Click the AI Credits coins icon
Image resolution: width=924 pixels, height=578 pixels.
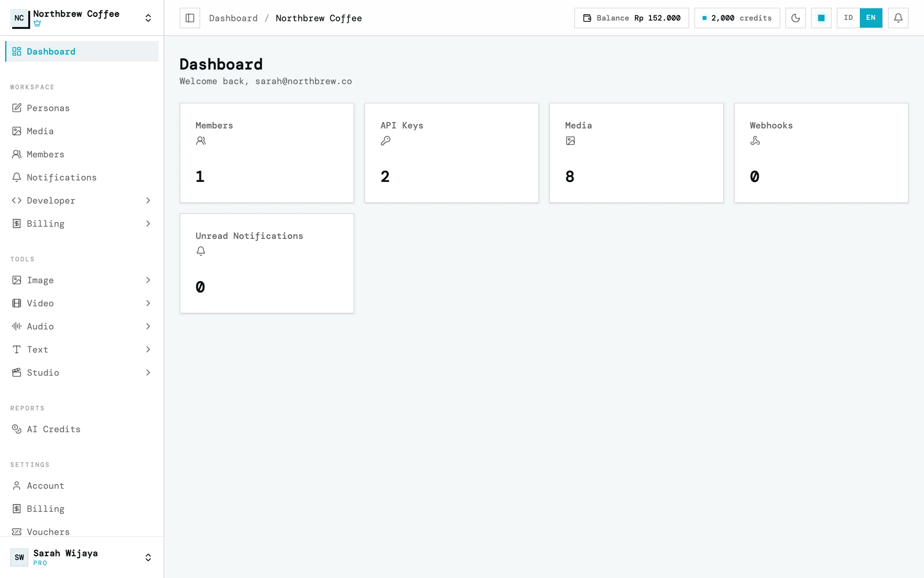coord(16,429)
